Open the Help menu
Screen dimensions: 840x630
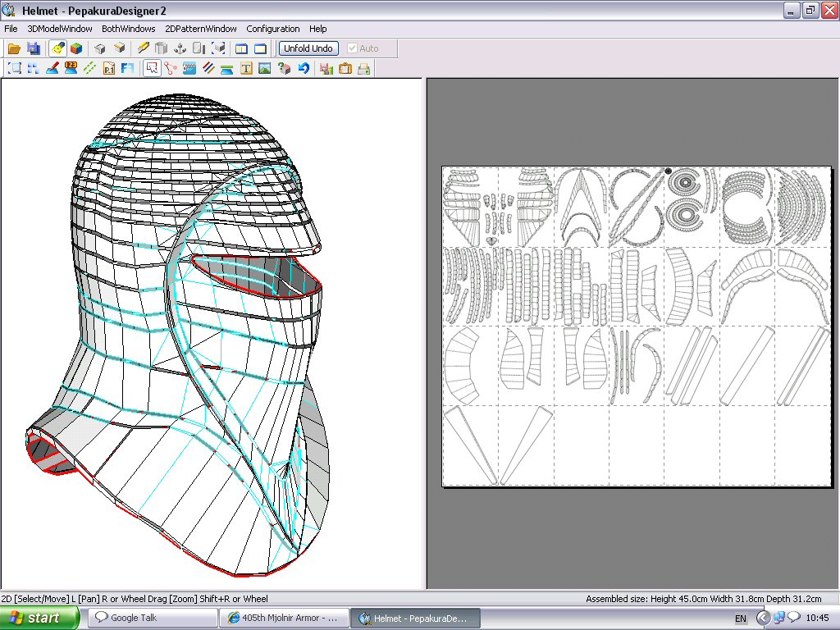pyautogui.click(x=317, y=29)
